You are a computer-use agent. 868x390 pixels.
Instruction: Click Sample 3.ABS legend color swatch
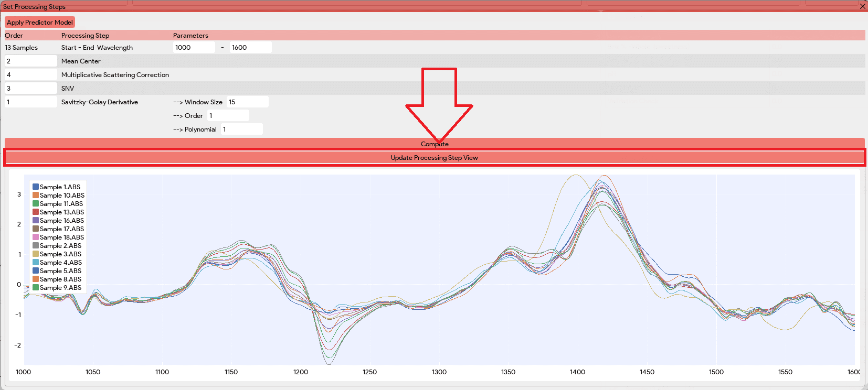[36, 254]
